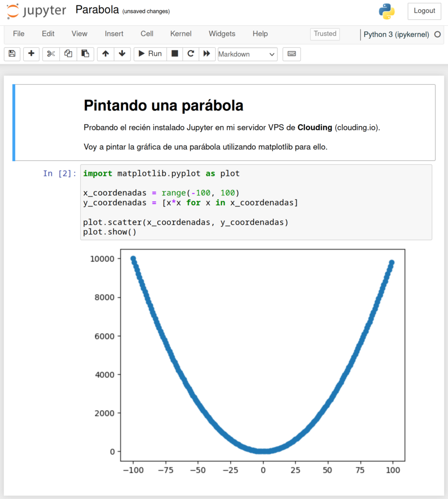Click the unsaved changes status text
Screen dimensions: 448x499
tap(146, 12)
